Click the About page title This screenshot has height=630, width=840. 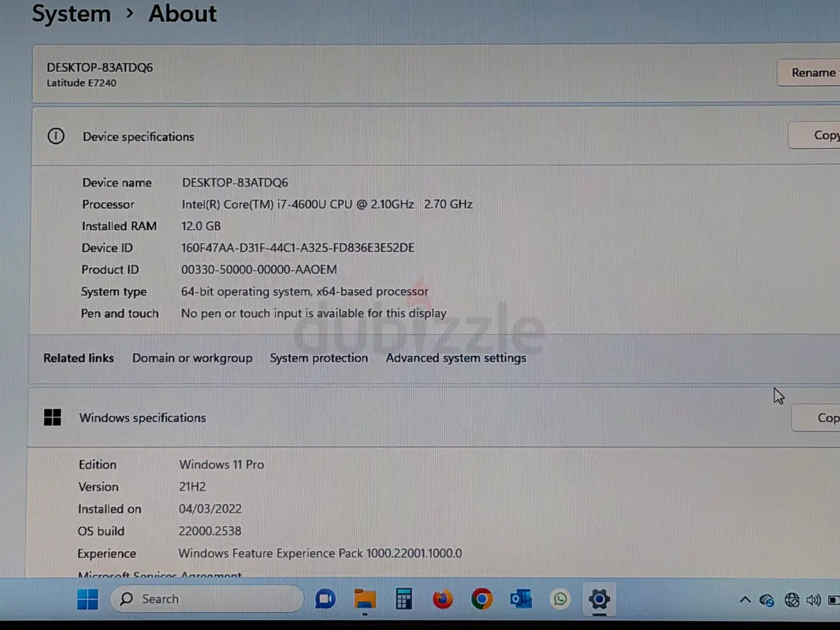click(183, 13)
